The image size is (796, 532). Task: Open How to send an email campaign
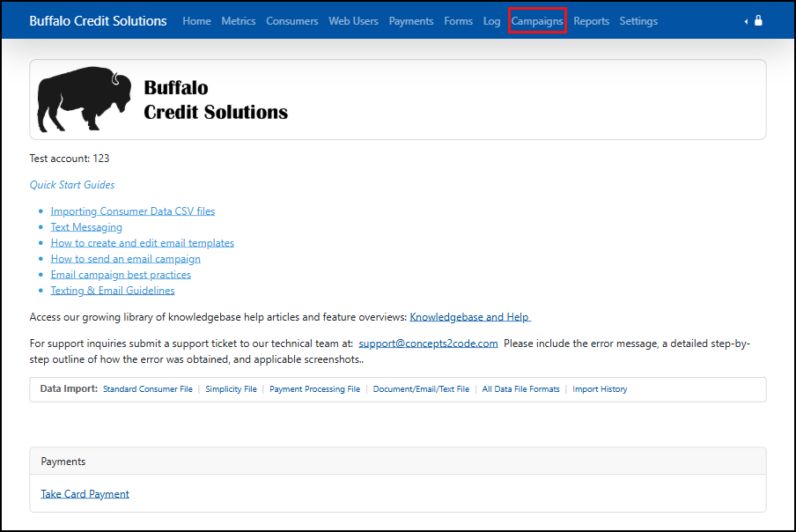coord(125,259)
